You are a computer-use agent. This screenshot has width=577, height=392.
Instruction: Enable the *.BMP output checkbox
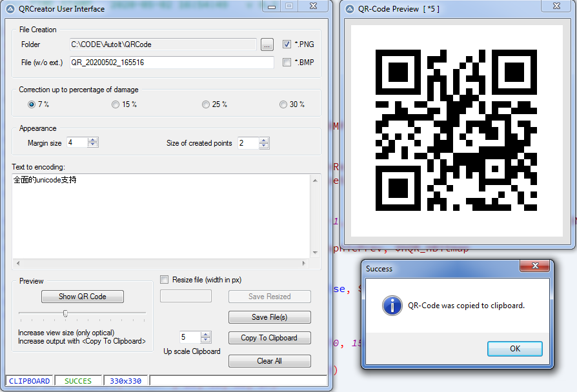click(287, 63)
